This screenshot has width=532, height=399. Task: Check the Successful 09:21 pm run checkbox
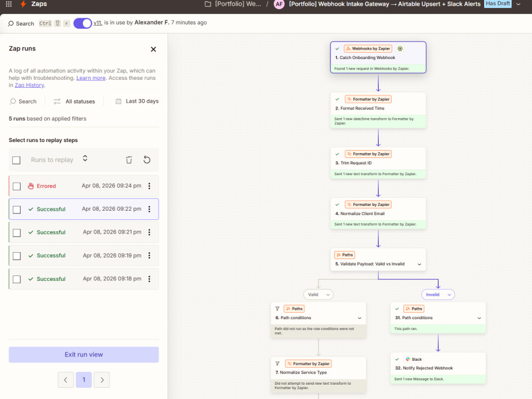pos(16,233)
